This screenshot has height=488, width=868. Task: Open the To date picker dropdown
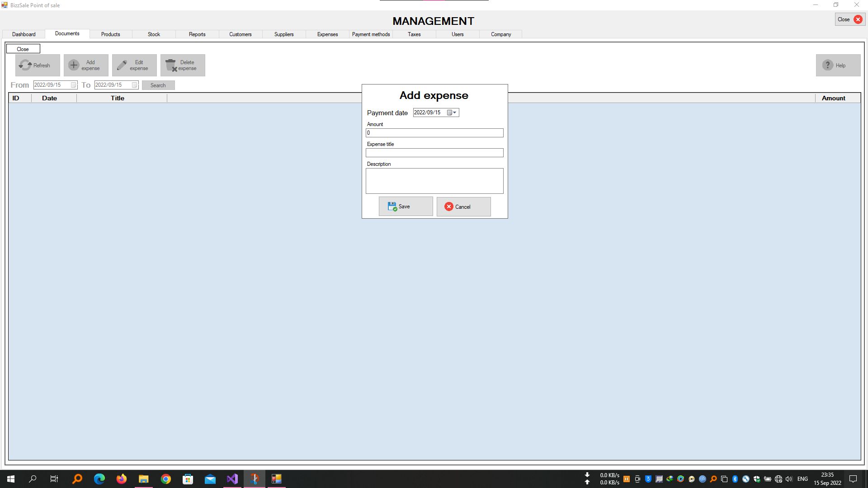[x=134, y=85]
